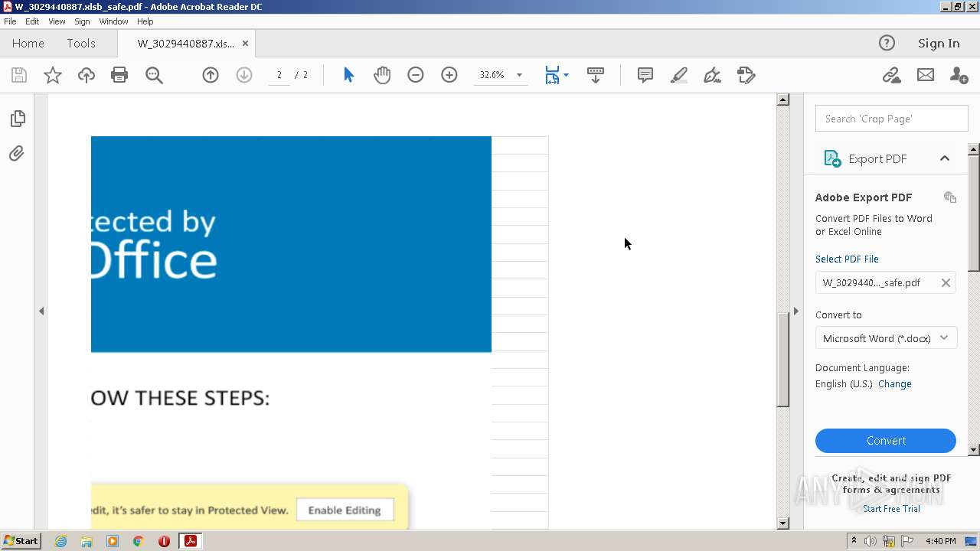This screenshot has height=551, width=980.
Task: Open the attachments paperclip panel
Action: point(17,153)
